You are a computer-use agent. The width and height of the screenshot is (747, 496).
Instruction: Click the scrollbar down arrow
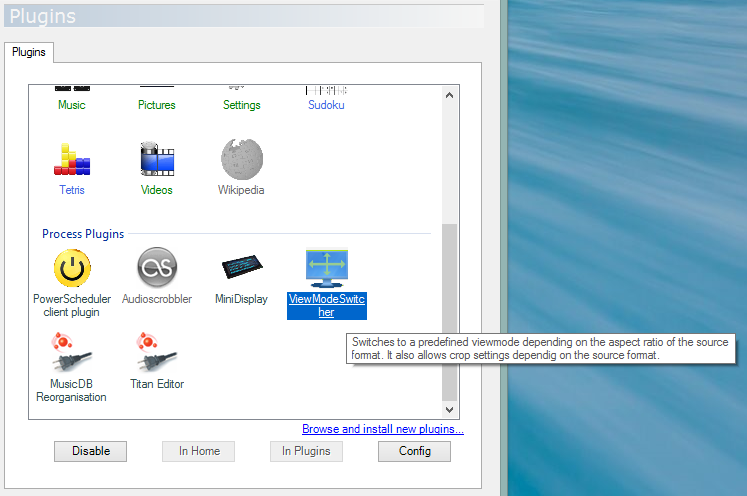(x=449, y=409)
